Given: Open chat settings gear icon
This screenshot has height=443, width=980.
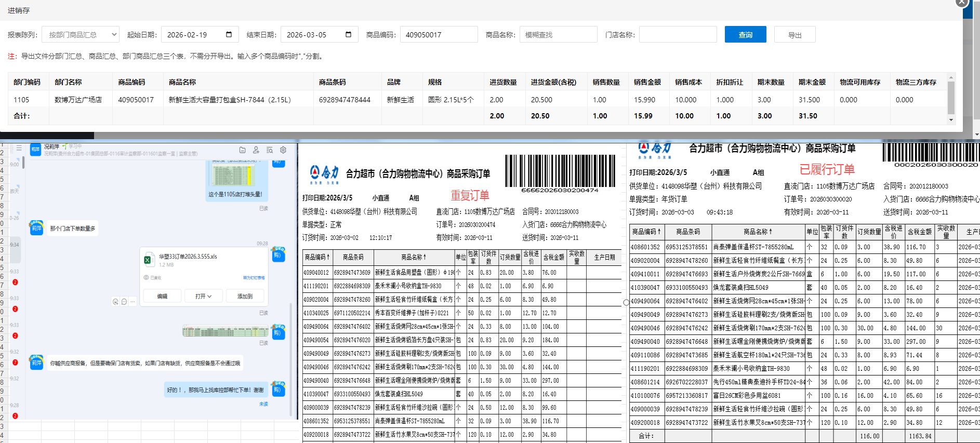Looking at the screenshot, I should point(283,150).
